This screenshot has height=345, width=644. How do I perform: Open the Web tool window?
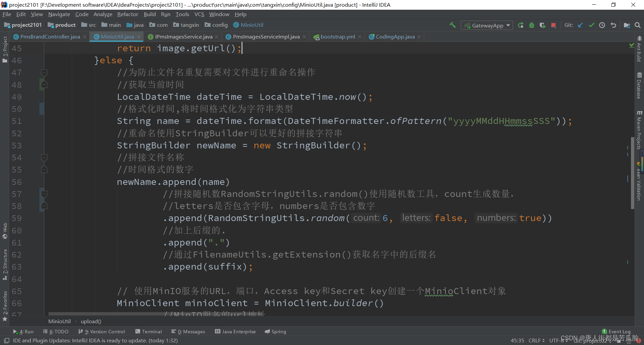click(x=5, y=231)
